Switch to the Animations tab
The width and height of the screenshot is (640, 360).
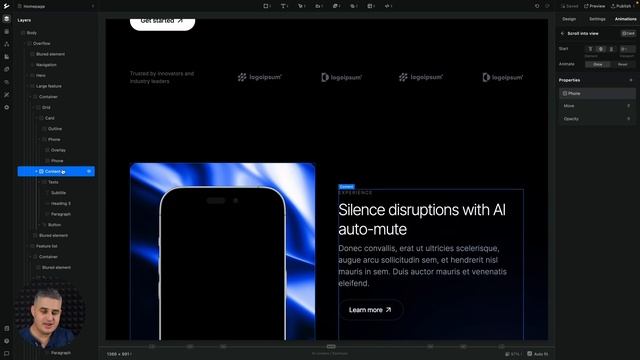point(625,19)
